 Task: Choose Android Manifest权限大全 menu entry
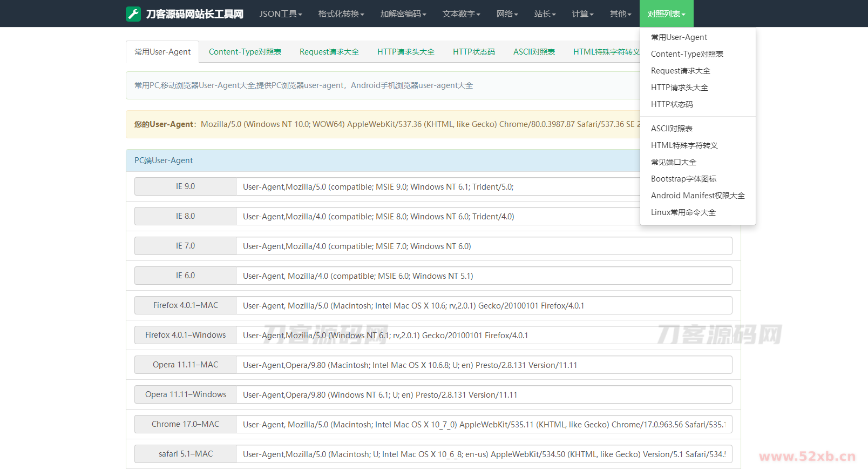coord(697,196)
